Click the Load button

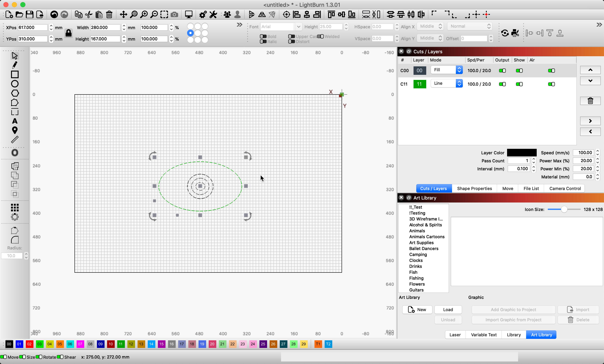coord(448,310)
